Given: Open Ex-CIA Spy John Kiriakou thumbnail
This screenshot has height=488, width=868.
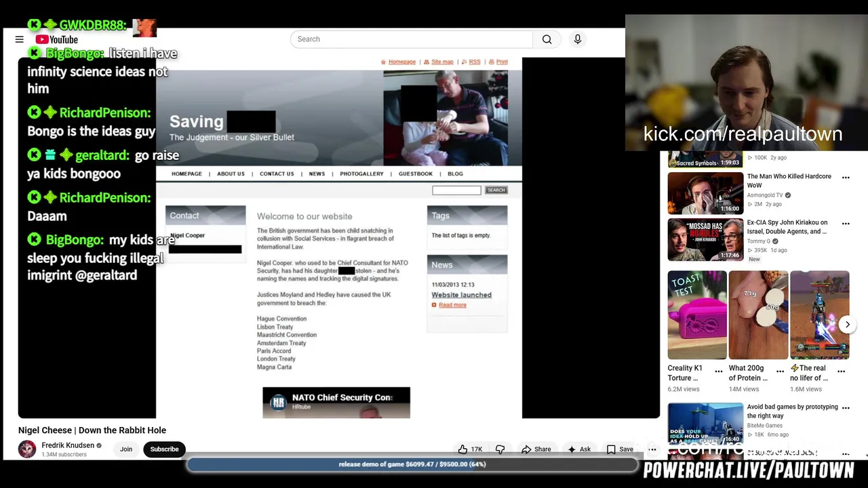Looking at the screenshot, I should coord(705,239).
